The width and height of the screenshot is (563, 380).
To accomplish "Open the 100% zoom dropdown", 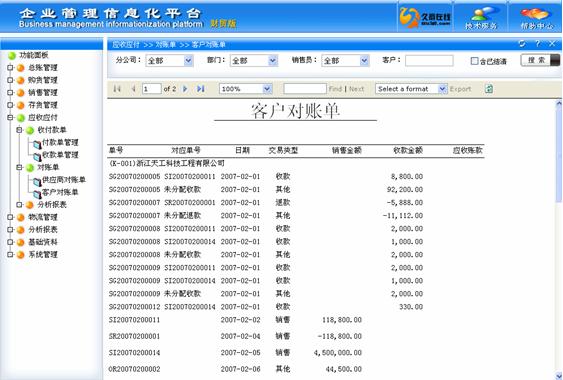I will point(267,89).
